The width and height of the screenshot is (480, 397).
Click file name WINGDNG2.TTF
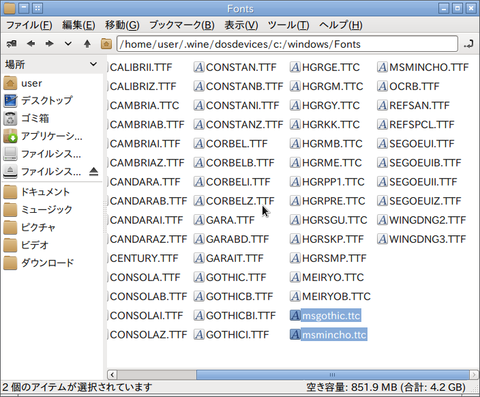pyautogui.click(x=428, y=220)
